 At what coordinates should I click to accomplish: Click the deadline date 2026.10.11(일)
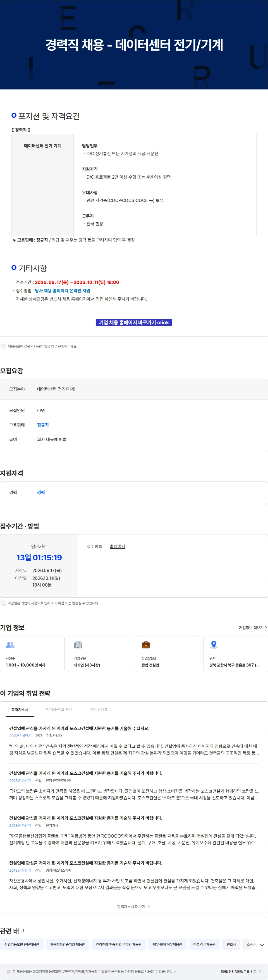tap(46, 578)
